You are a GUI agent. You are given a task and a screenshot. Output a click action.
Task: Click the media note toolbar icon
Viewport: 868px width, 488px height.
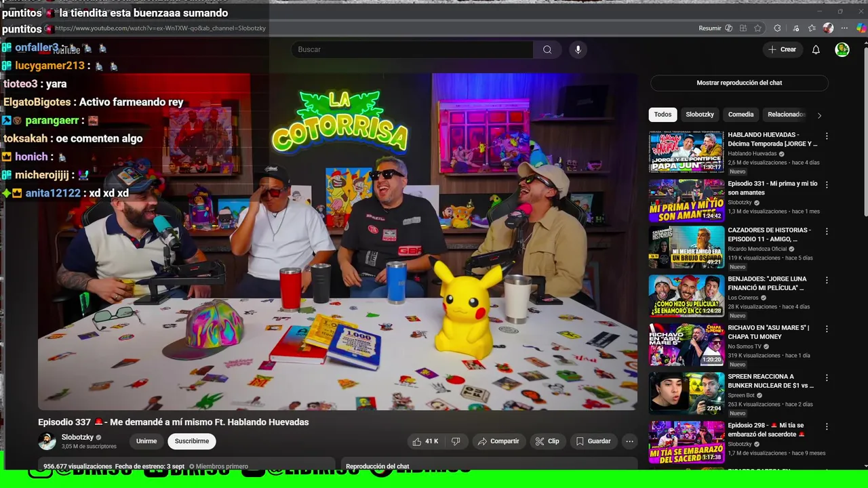coord(796,28)
